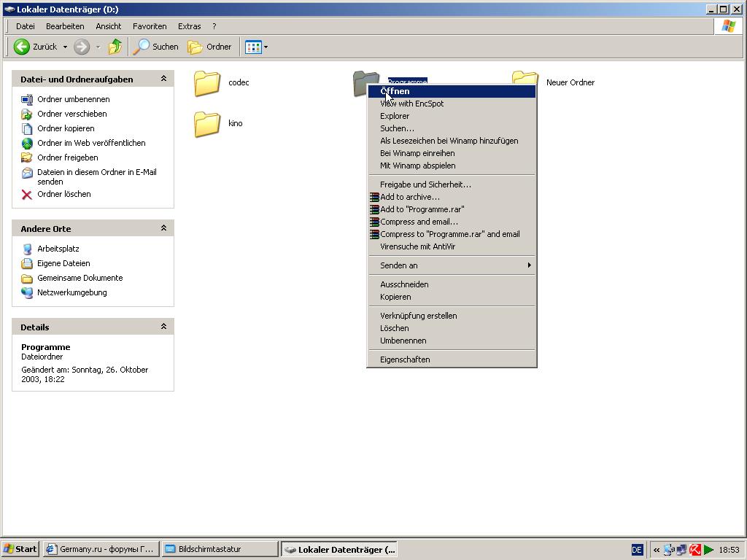
Task: Click the Start button on taskbar
Action: click(x=20, y=549)
